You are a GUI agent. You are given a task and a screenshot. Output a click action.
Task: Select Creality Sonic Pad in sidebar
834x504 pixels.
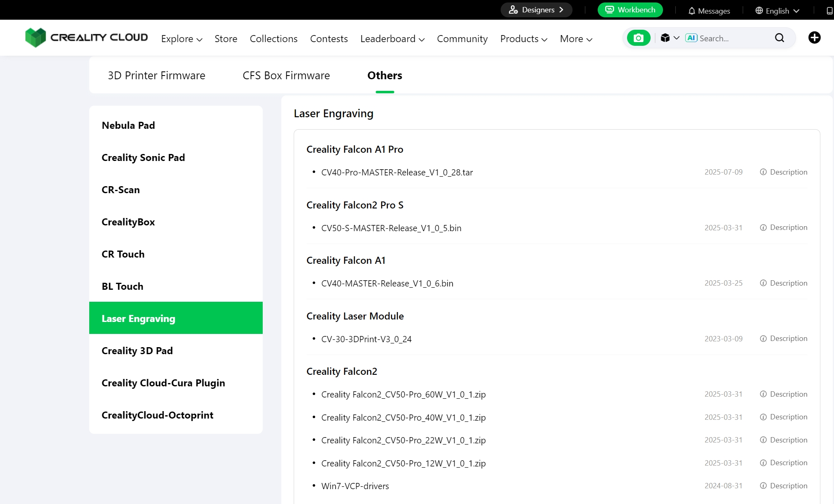[x=176, y=158]
